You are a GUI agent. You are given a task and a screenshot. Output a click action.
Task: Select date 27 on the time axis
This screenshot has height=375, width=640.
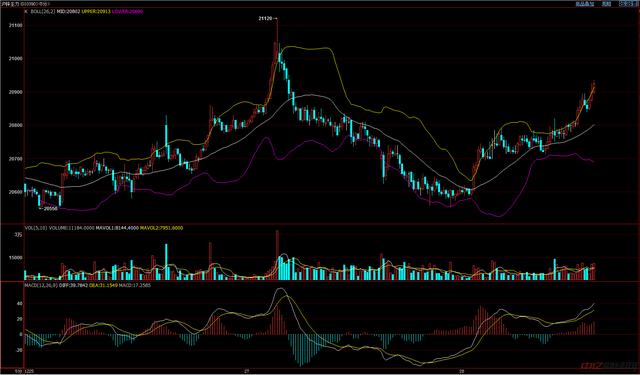(x=246, y=371)
